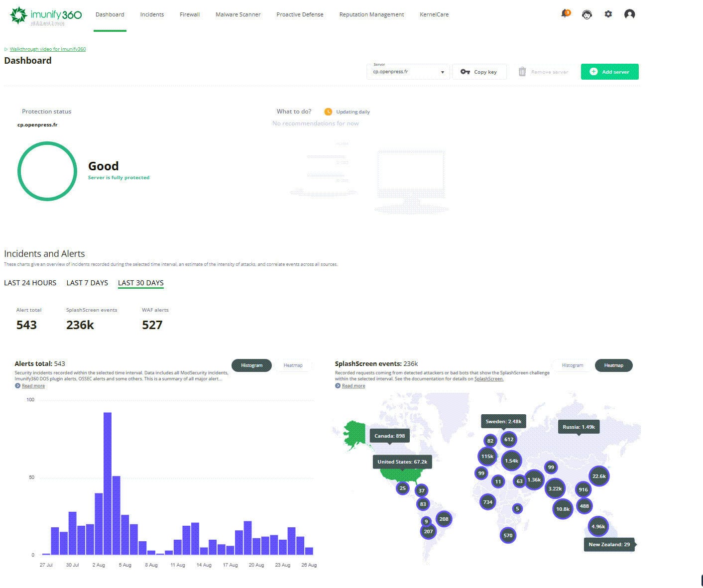Switch Alerts total chart to Histogram
Screen dimensions: 703x588
point(252,365)
